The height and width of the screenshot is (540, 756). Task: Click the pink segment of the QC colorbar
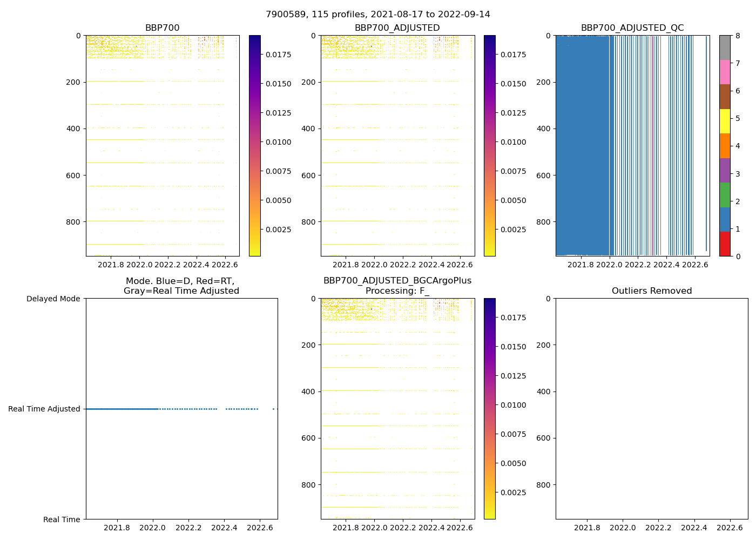[x=725, y=72]
